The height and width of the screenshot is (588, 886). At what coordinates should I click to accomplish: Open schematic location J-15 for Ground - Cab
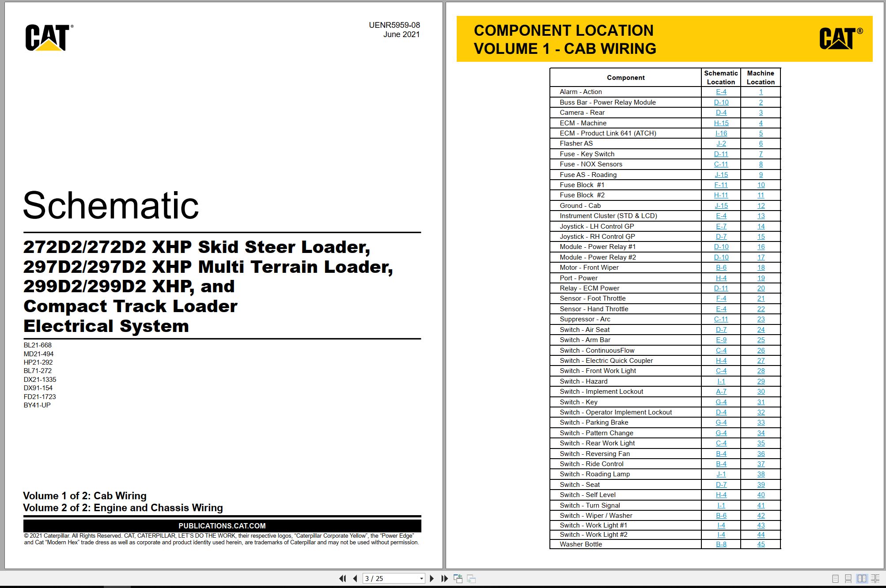721,206
